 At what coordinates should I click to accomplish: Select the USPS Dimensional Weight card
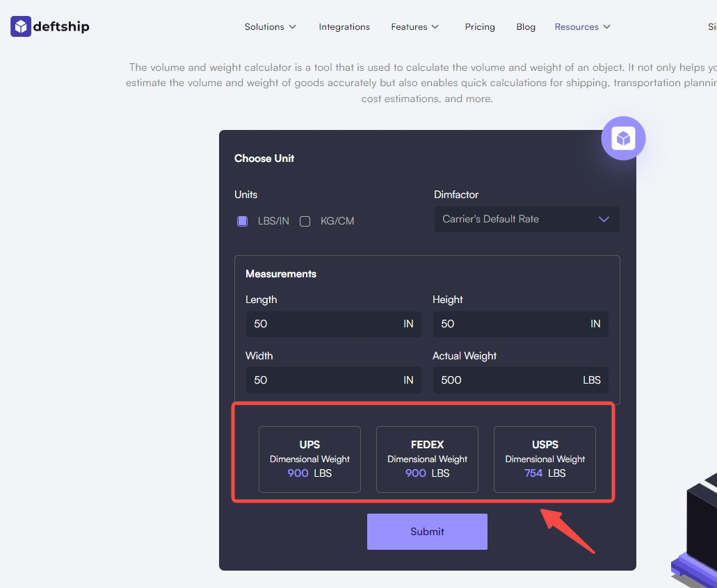545,459
